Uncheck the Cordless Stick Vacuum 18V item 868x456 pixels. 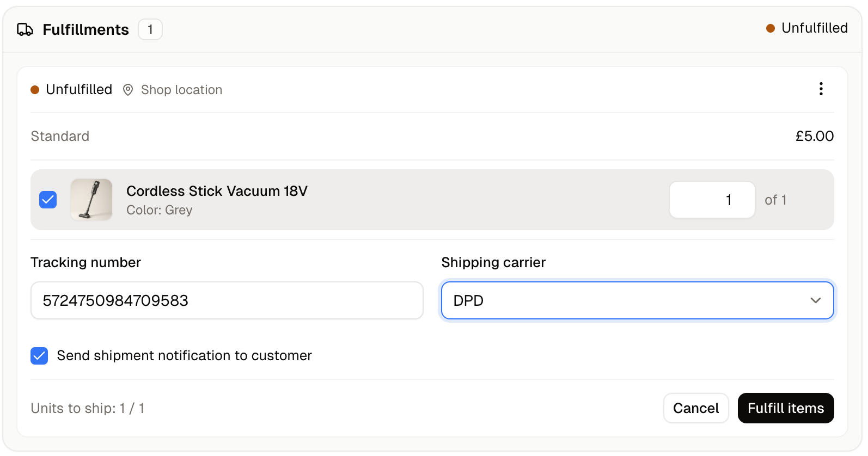pos(48,200)
